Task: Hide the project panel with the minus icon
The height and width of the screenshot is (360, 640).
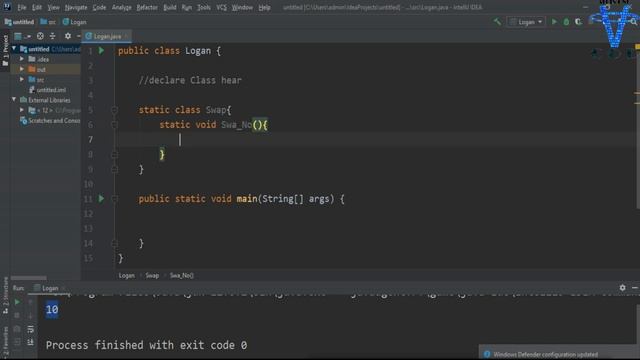Action: point(78,36)
